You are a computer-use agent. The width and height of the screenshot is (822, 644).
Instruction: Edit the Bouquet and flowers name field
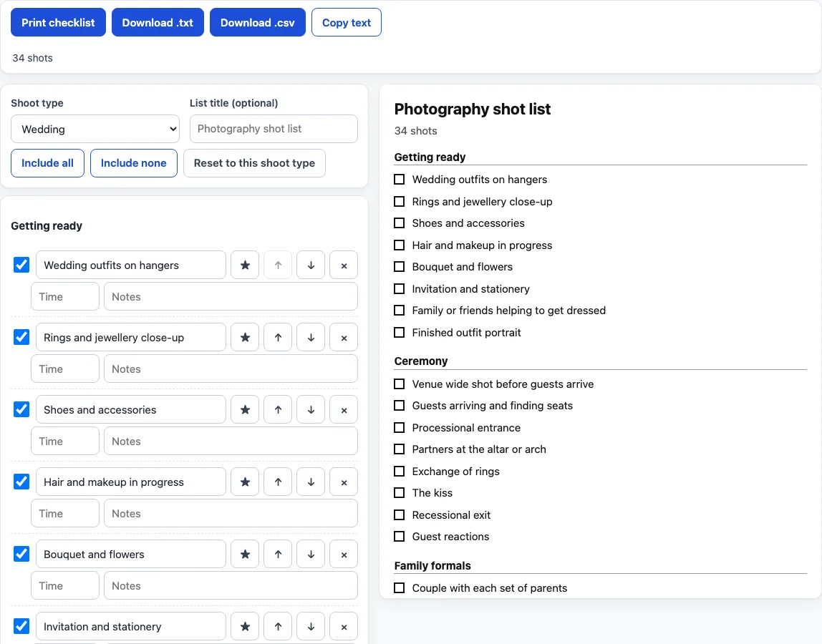click(131, 555)
